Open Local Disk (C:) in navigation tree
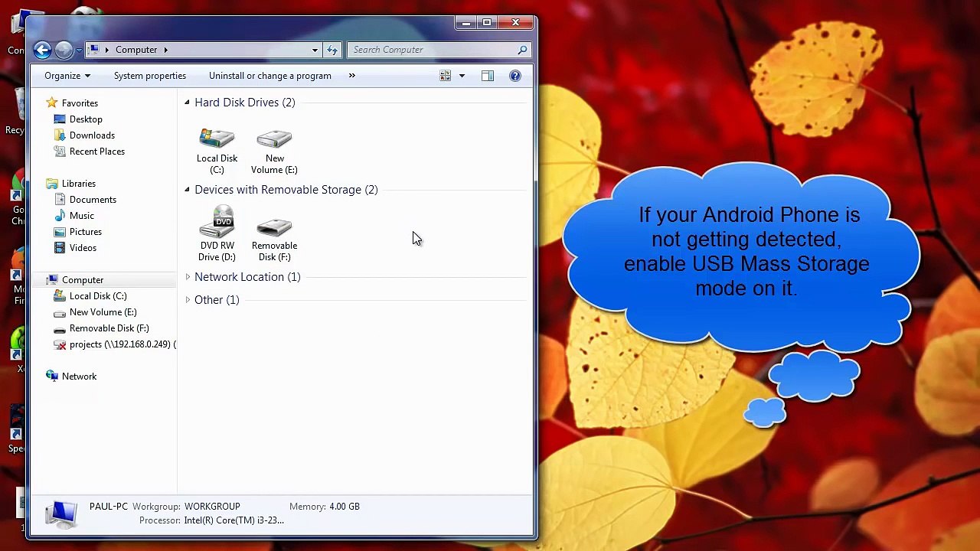 [x=98, y=296]
